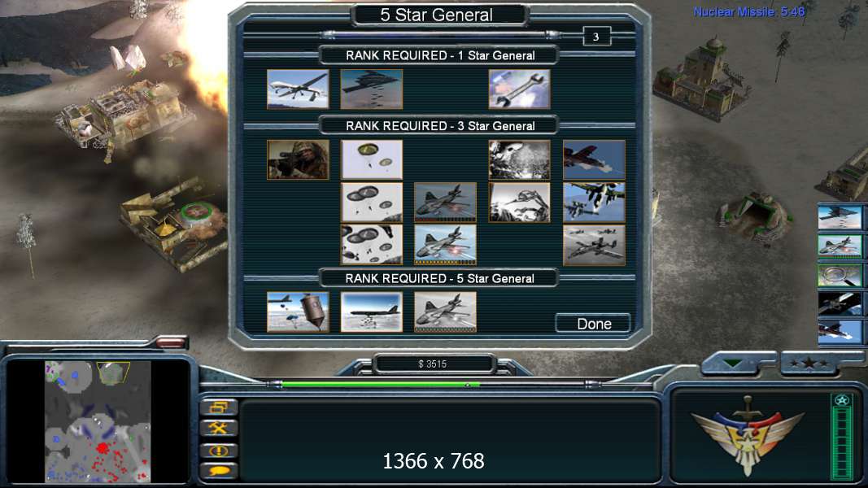Pick the sniper Pathfinder power icon

pos(298,159)
